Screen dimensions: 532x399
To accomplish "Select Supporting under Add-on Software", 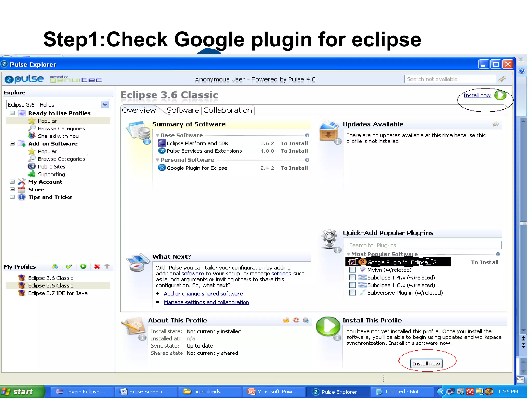I will point(51,174).
